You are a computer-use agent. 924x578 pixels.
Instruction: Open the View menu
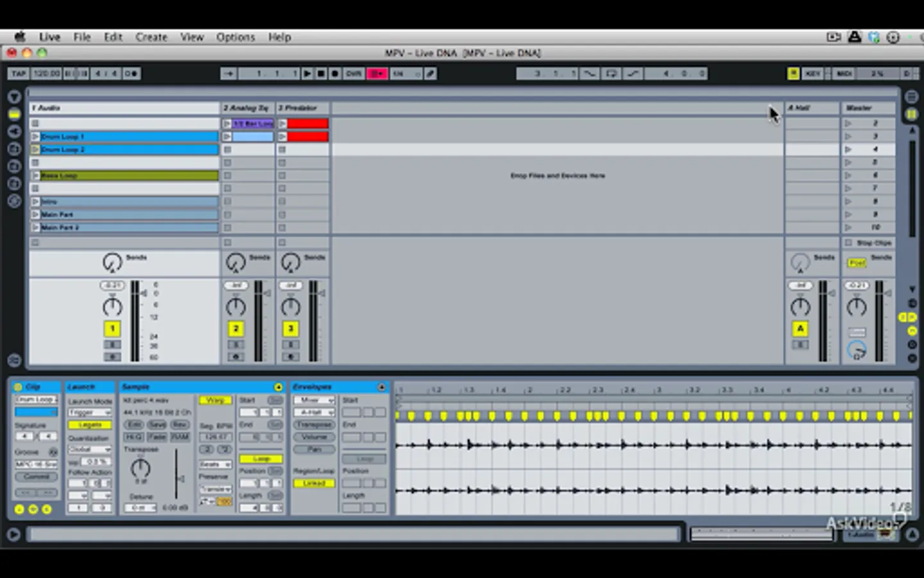pyautogui.click(x=192, y=37)
